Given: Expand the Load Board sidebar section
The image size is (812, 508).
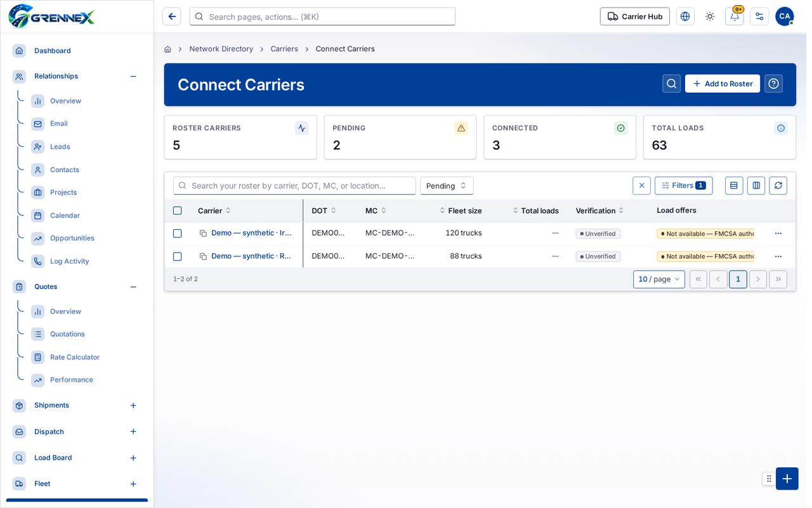Looking at the screenshot, I should click(133, 458).
